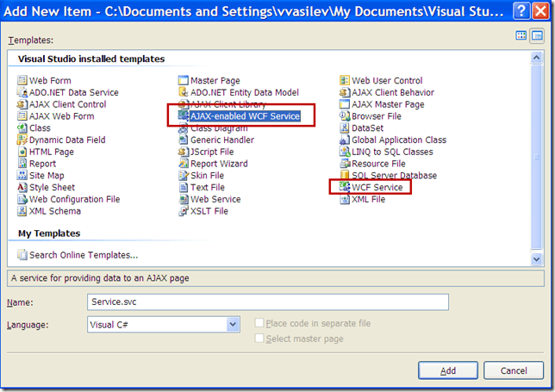
Task: Pick the JScript File icon
Action: [x=184, y=152]
